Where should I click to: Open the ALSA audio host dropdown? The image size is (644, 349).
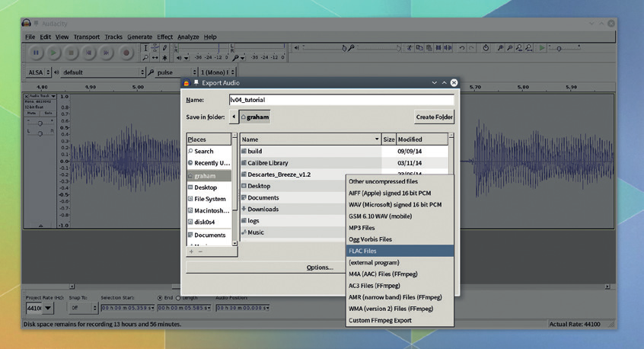[39, 72]
